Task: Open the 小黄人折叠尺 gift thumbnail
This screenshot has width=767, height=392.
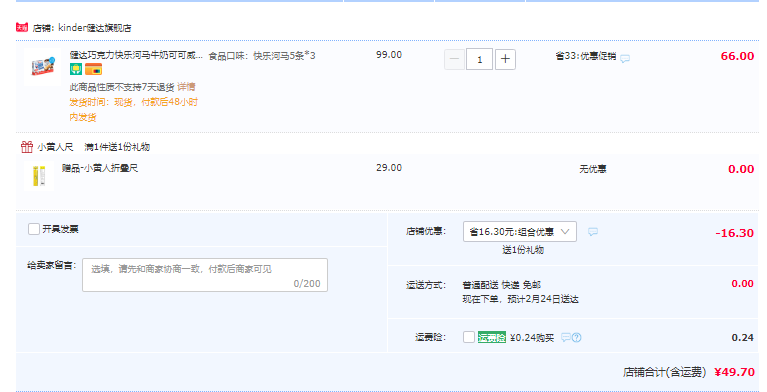Action: pos(39,176)
